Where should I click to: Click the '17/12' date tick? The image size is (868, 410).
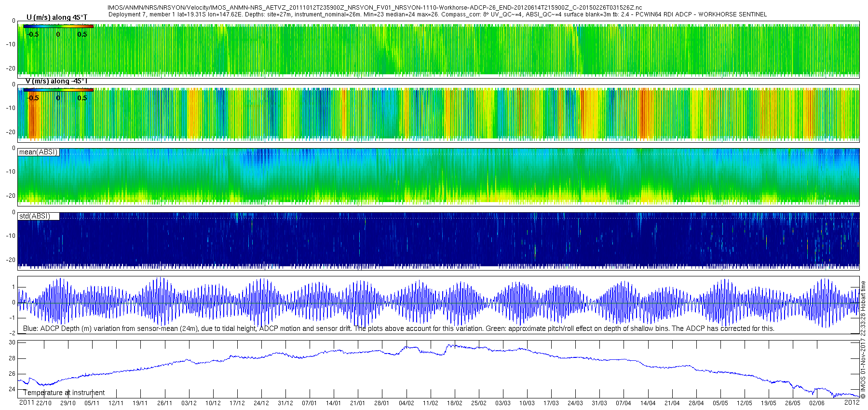tap(237, 403)
